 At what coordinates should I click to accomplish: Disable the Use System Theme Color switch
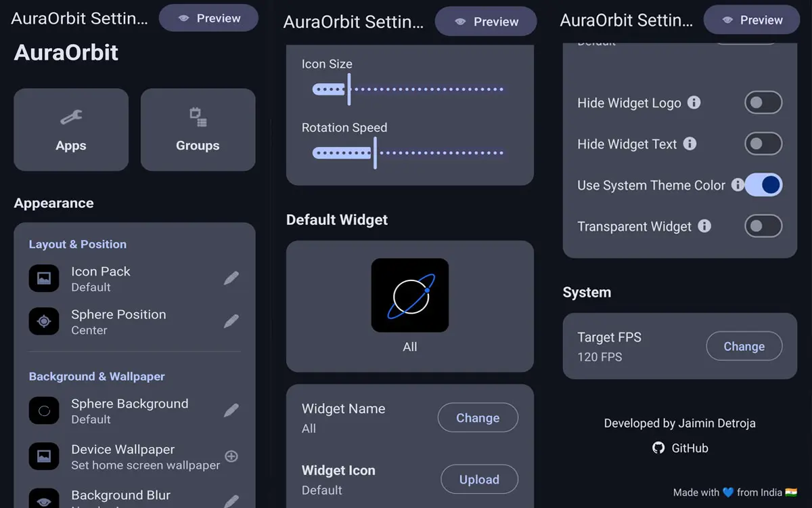(763, 185)
